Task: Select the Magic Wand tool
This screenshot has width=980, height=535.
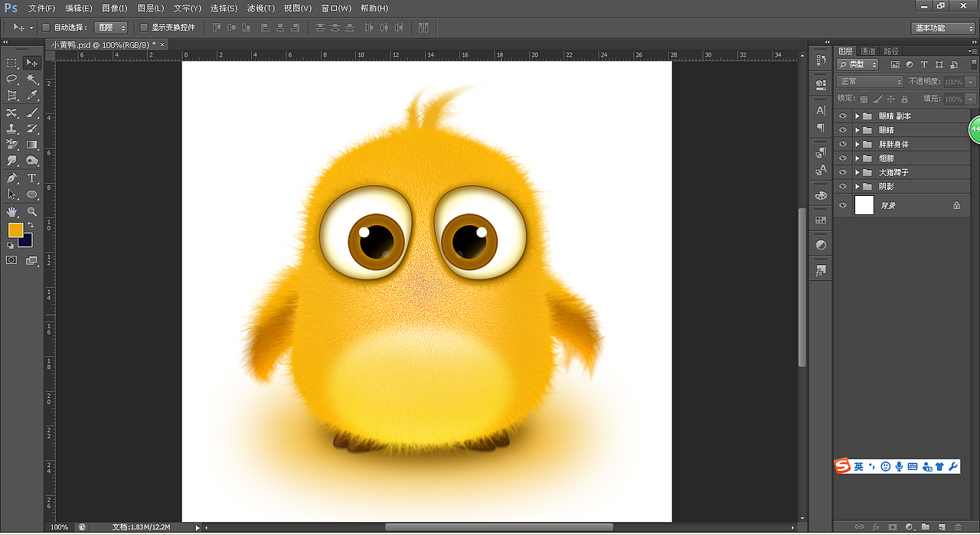Action: [32, 79]
